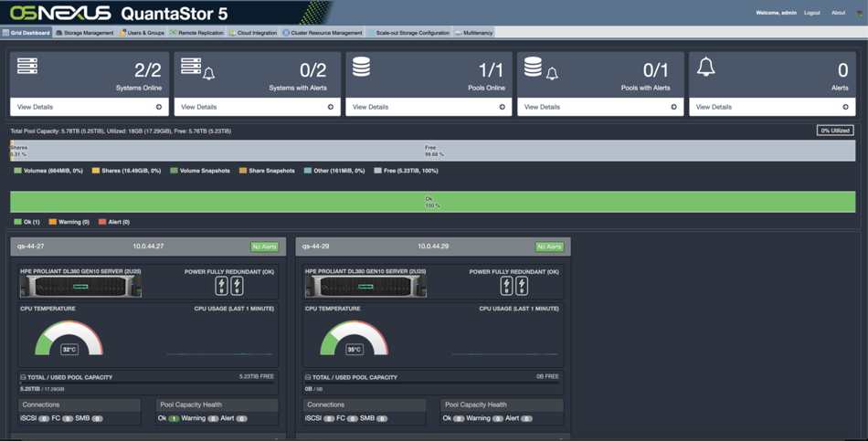Toggle the Free legend swatch
868x441 pixels.
click(x=377, y=171)
